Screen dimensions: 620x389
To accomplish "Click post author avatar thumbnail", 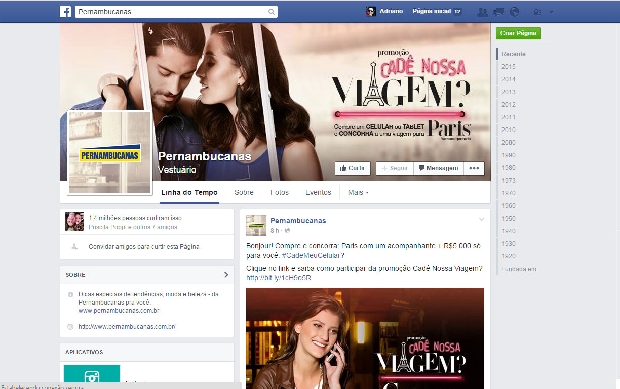I will point(256,225).
